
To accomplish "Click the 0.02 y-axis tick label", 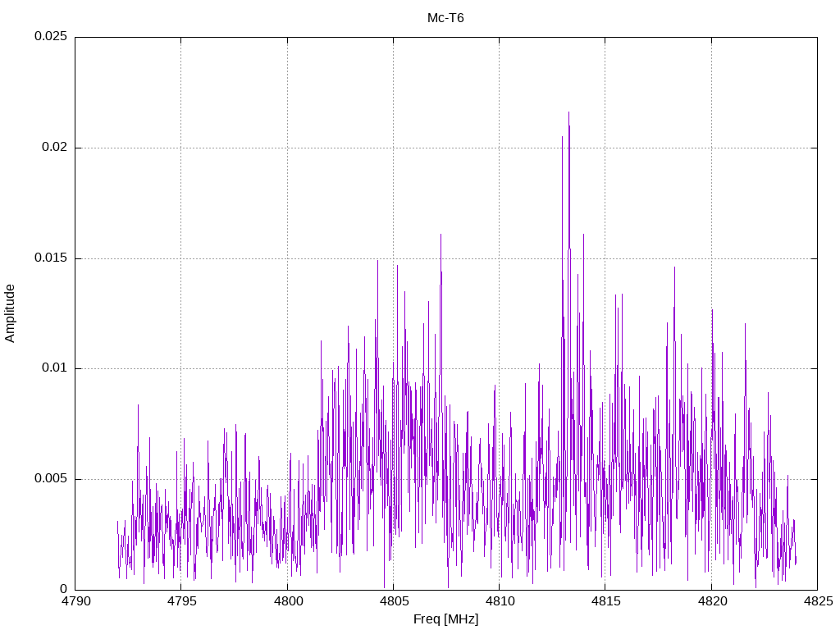I will (x=55, y=148).
